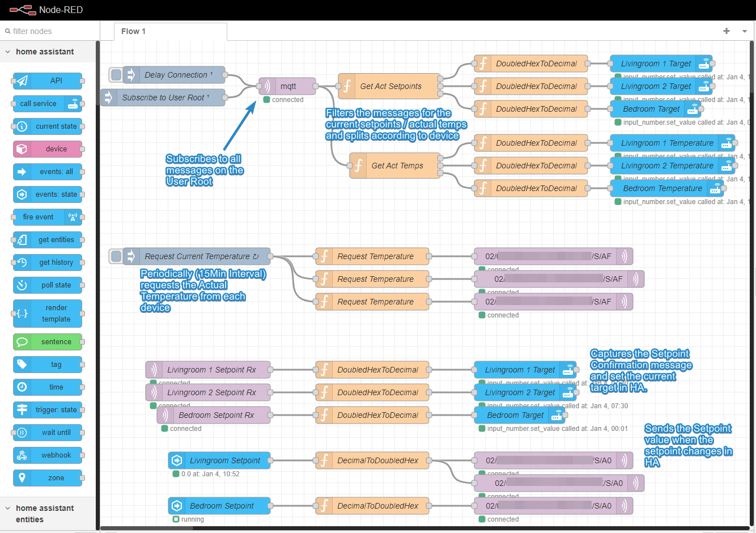Click the Delay Connection inject toggle button
756x533 pixels.
(116, 75)
